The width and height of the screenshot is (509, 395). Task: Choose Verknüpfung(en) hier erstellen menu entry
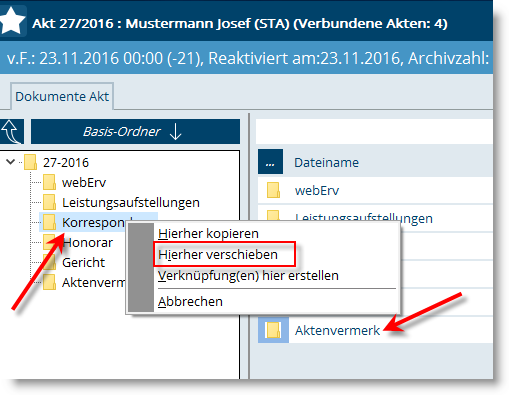248,276
